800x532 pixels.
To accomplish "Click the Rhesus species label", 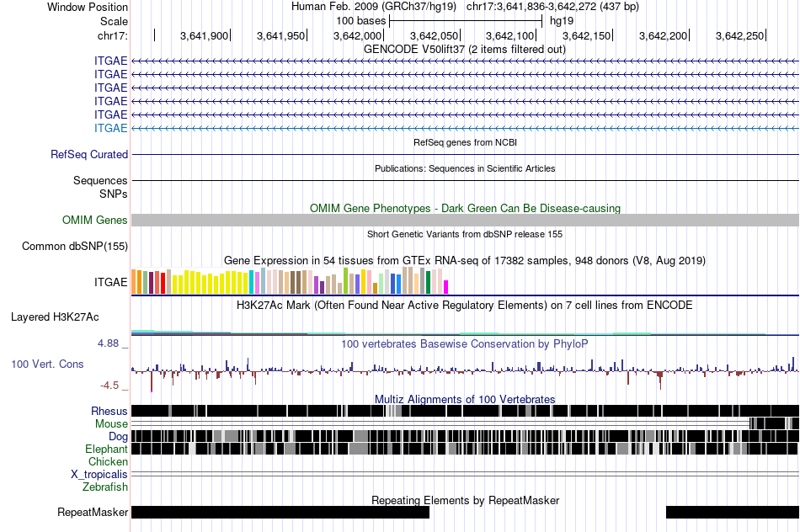I will tap(109, 411).
